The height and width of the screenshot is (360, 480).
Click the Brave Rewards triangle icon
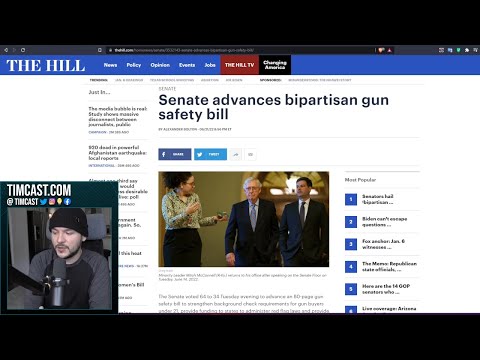389,50
